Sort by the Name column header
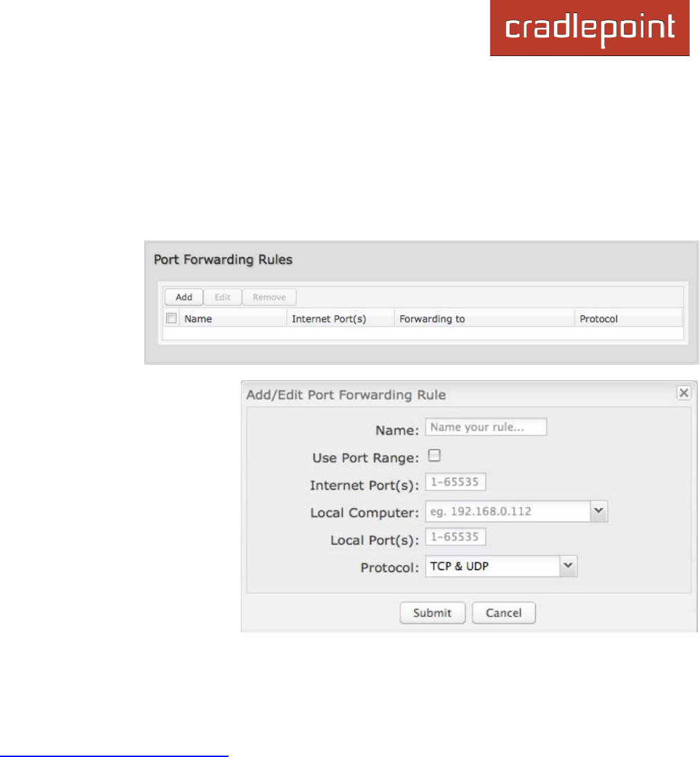The image size is (700, 757). (233, 319)
